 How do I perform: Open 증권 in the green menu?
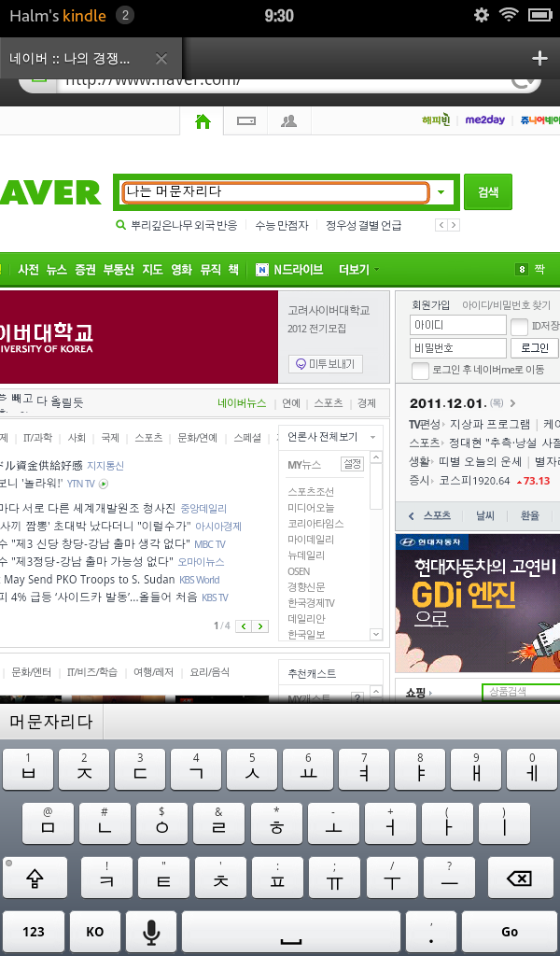click(x=85, y=270)
